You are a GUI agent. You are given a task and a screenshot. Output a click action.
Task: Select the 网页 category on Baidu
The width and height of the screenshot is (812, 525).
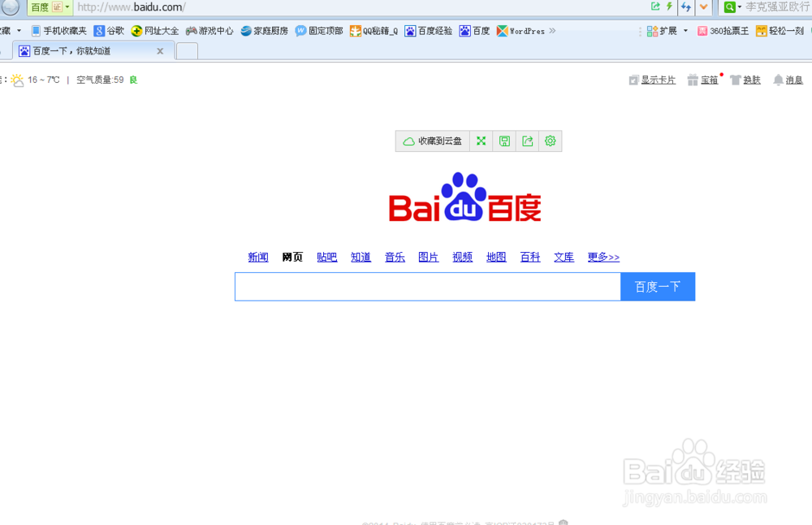[x=292, y=256]
